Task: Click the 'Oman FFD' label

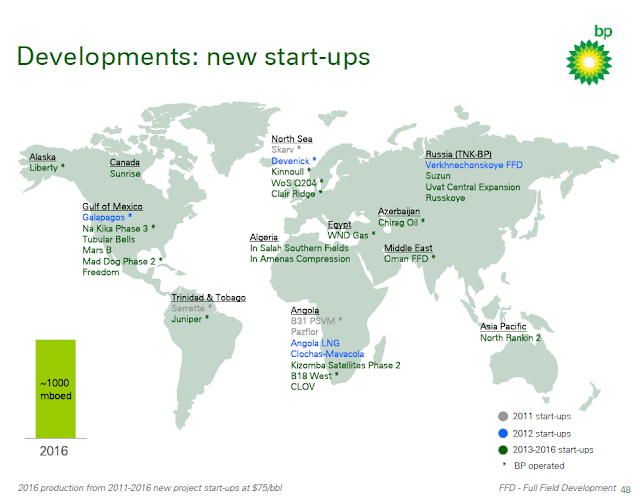Action: [x=406, y=259]
